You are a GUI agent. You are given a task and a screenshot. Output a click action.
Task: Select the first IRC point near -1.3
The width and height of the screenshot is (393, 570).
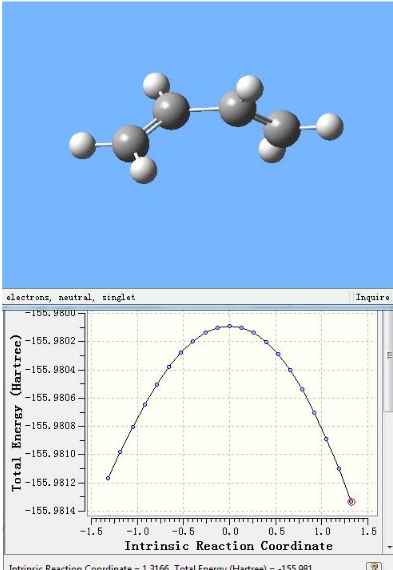coord(108,478)
